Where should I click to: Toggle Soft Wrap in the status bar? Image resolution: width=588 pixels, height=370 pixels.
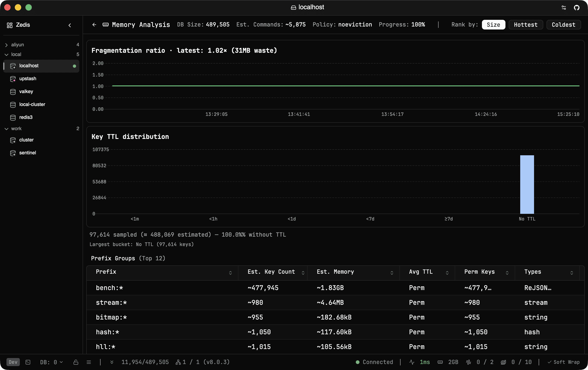click(564, 362)
